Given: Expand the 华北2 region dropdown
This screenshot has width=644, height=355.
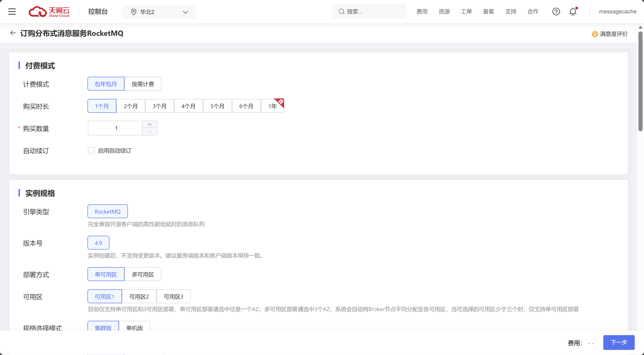Looking at the screenshot, I should coord(185,12).
